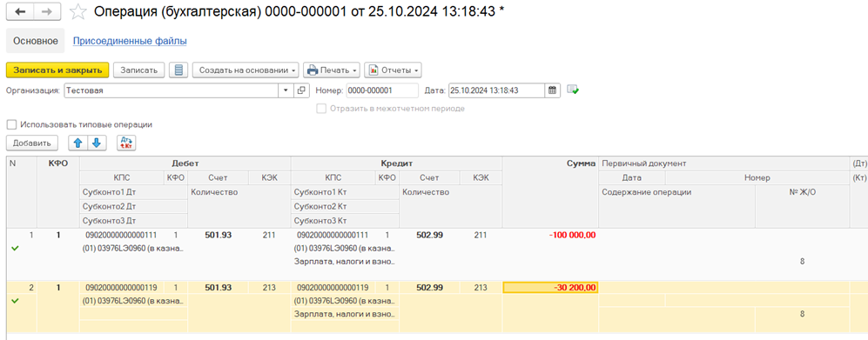The image size is (868, 340).
Task: Click the green-check document icon next to date
Action: click(x=573, y=90)
